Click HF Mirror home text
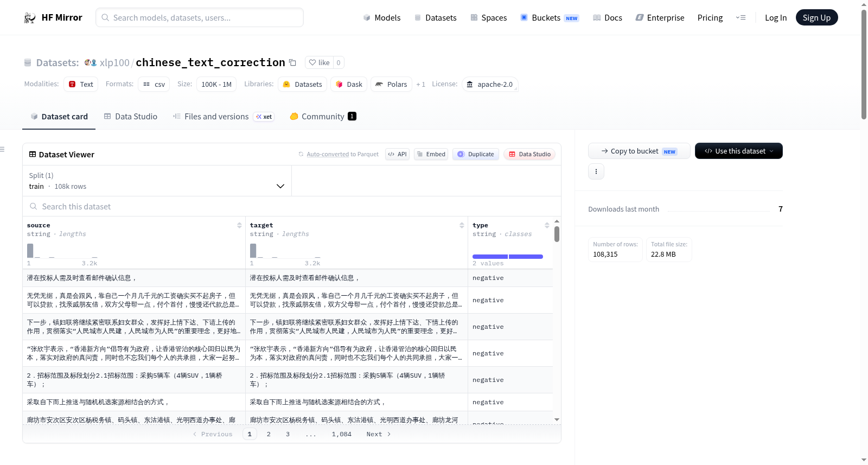 (x=62, y=17)
